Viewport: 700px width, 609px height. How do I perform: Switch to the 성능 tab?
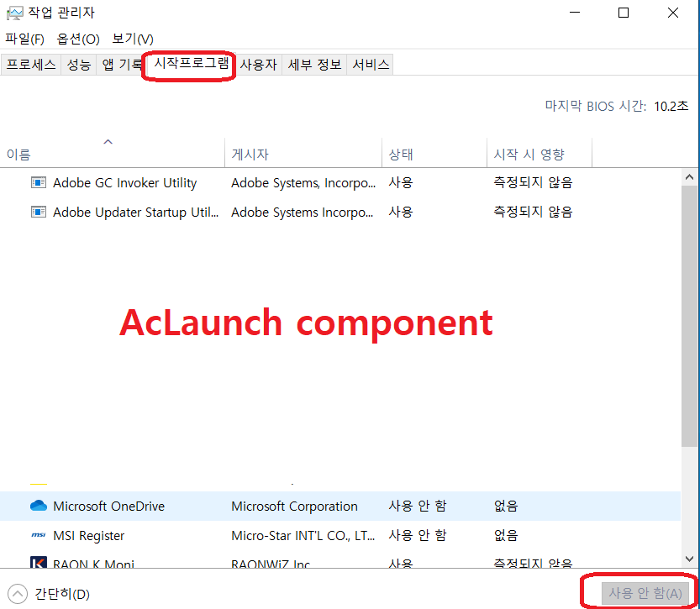coord(79,65)
